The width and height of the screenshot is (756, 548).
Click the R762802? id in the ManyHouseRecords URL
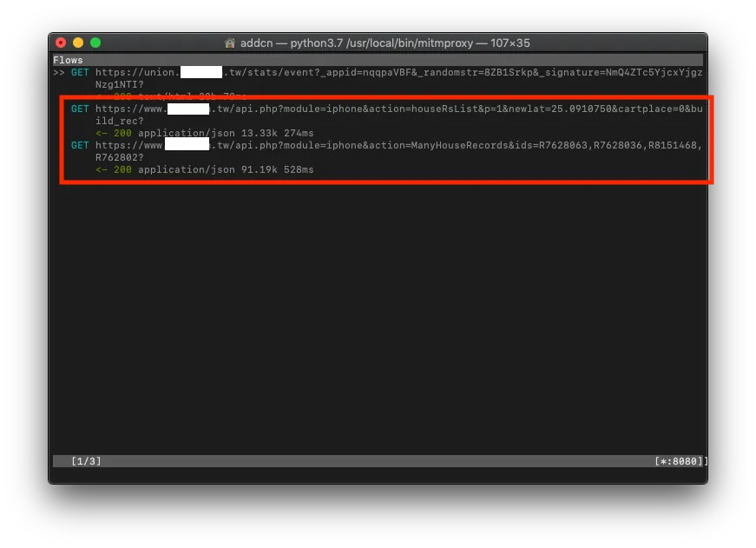[x=120, y=157]
